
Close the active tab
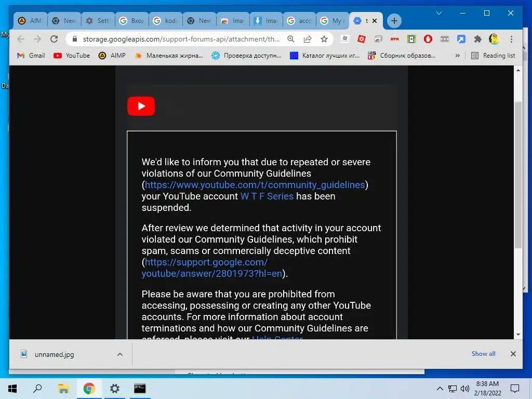tap(375, 21)
